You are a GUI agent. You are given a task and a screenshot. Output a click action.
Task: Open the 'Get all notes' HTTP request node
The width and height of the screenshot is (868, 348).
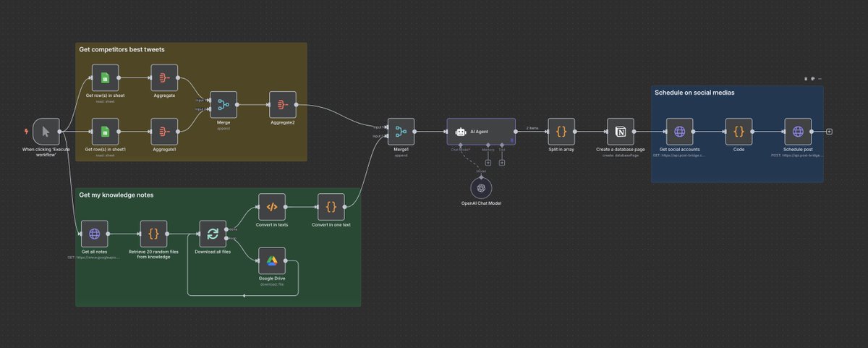(x=94, y=234)
